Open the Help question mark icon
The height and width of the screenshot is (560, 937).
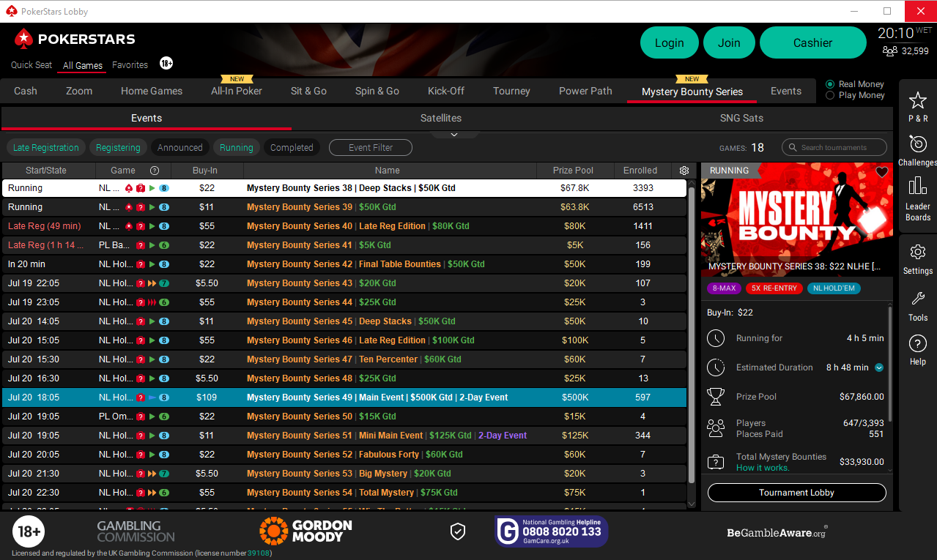[x=917, y=343]
